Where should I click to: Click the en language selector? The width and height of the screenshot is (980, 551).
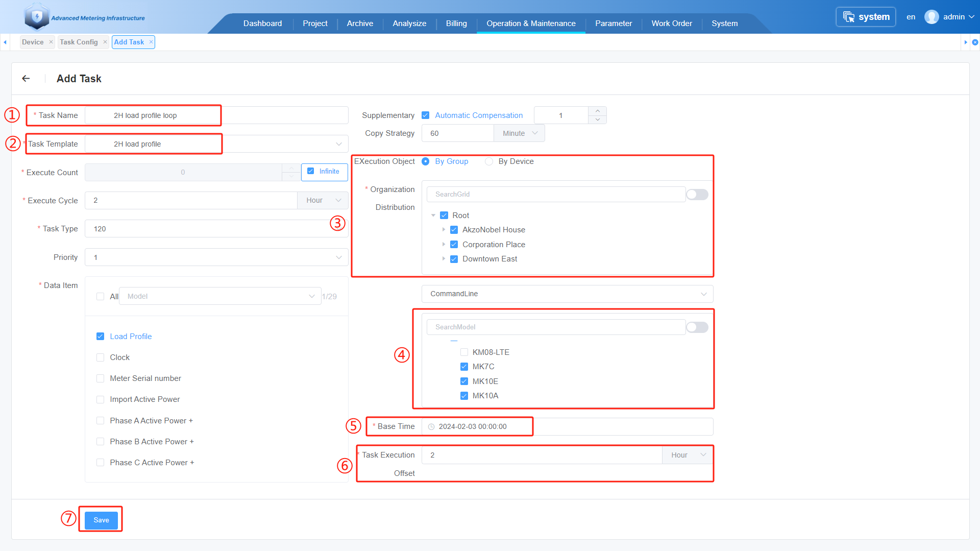click(911, 17)
